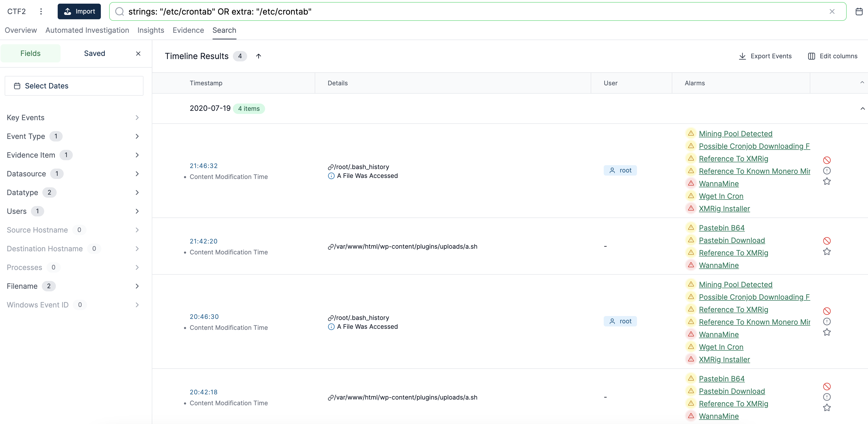Screen dimensions: 868x424
Task: Collapse the 2020-07-19 date group
Action: [862, 109]
